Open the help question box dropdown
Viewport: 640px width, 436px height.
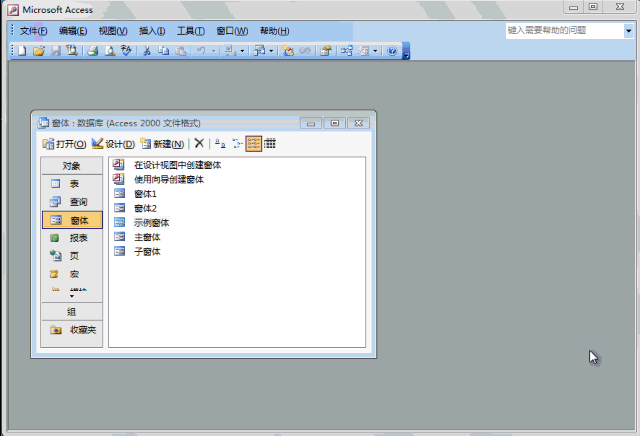tap(628, 31)
